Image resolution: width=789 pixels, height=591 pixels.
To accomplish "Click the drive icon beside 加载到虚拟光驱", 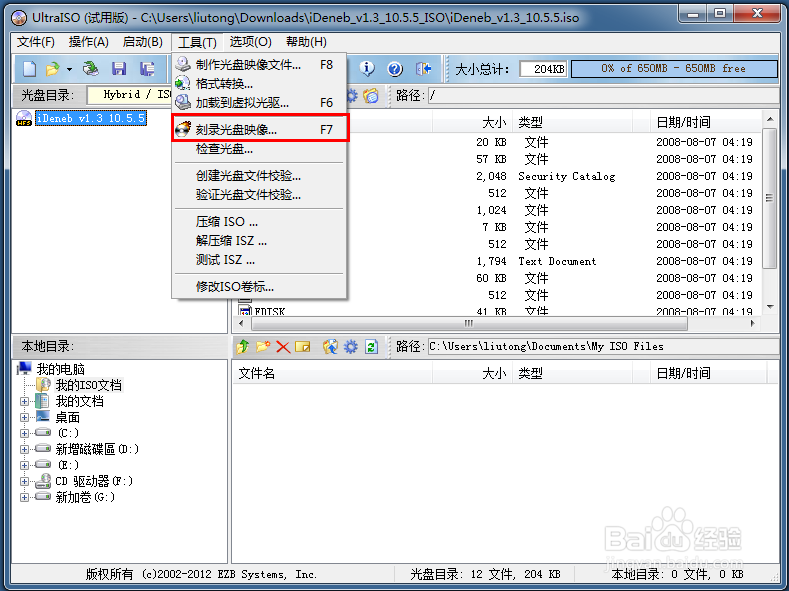I will [183, 103].
